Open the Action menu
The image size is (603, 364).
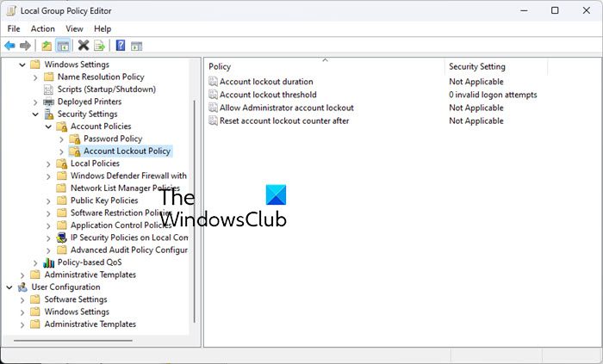(x=43, y=28)
